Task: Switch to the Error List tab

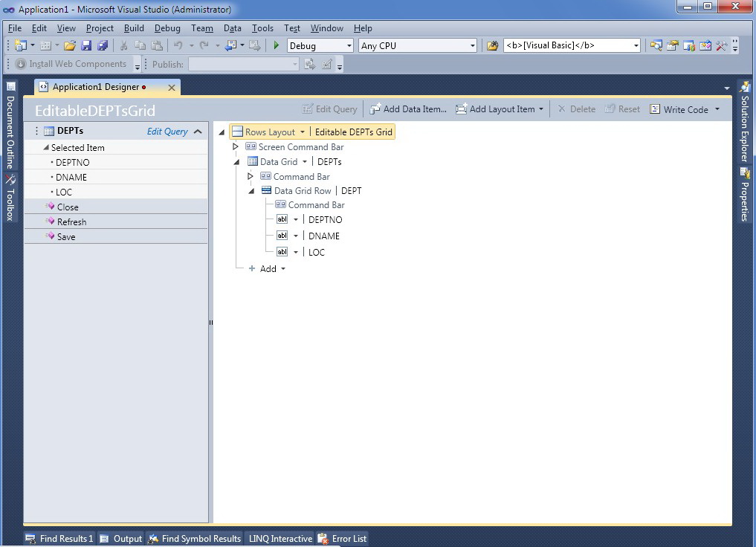Action: [343, 539]
